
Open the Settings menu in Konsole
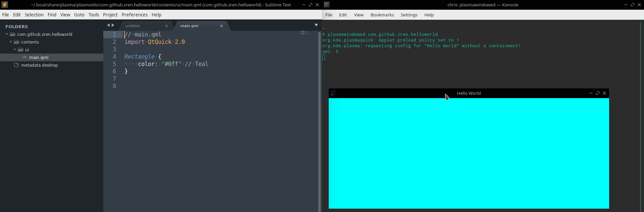click(409, 15)
